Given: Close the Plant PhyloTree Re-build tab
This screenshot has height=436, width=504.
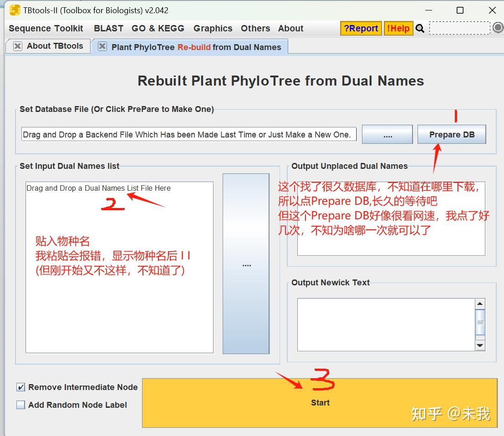Looking at the screenshot, I should click(x=102, y=46).
